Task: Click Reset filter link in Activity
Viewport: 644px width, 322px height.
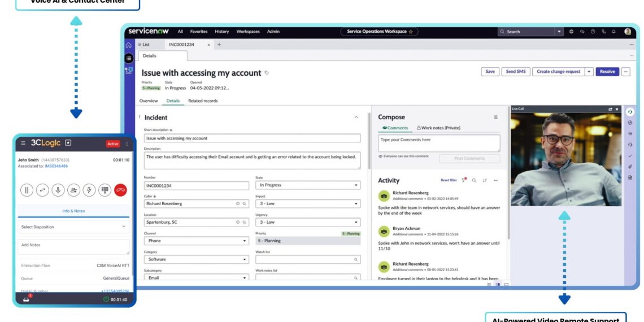Action: [449, 180]
